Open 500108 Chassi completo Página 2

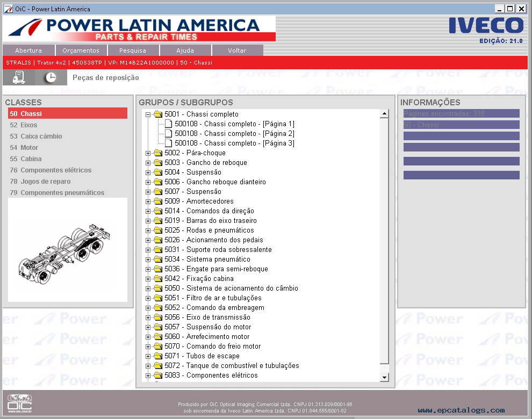pos(234,134)
